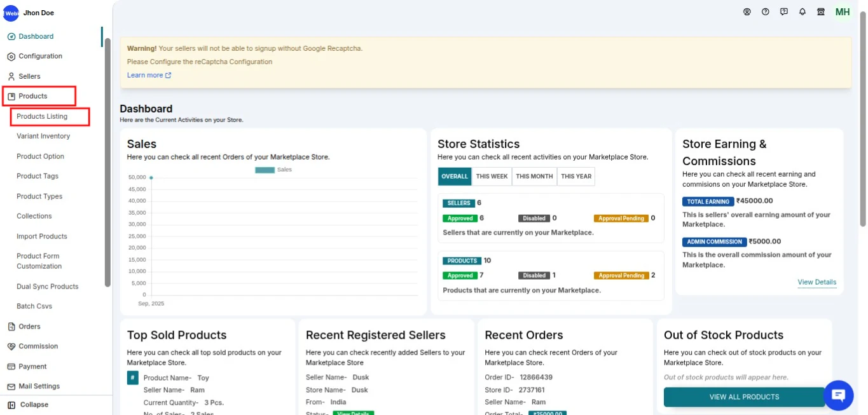Switch to THIS WEEK statistics tab

(492, 177)
